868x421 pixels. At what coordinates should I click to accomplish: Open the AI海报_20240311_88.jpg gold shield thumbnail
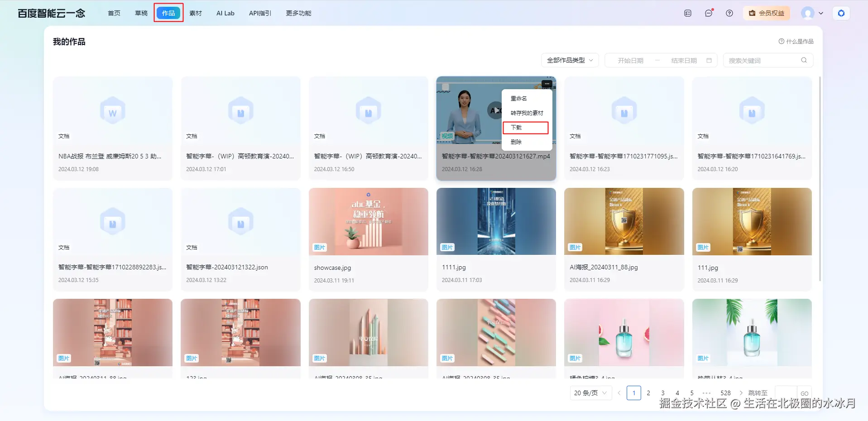click(624, 221)
